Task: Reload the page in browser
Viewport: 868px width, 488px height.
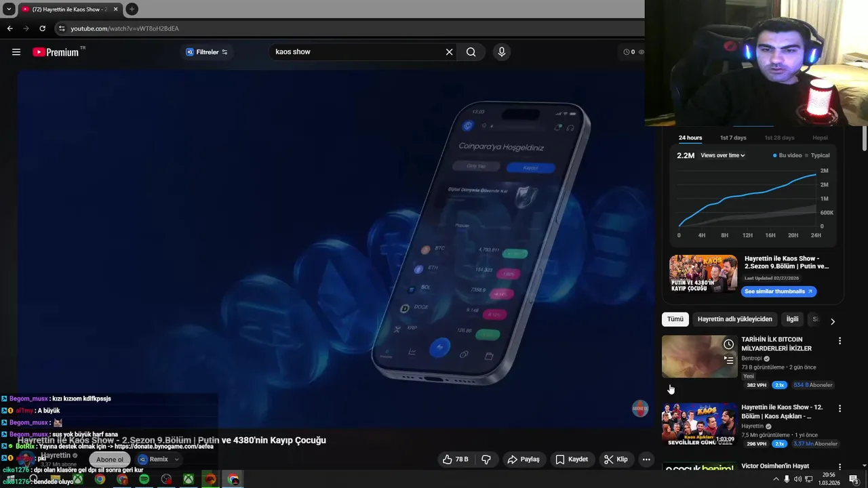Action: pyautogui.click(x=42, y=28)
